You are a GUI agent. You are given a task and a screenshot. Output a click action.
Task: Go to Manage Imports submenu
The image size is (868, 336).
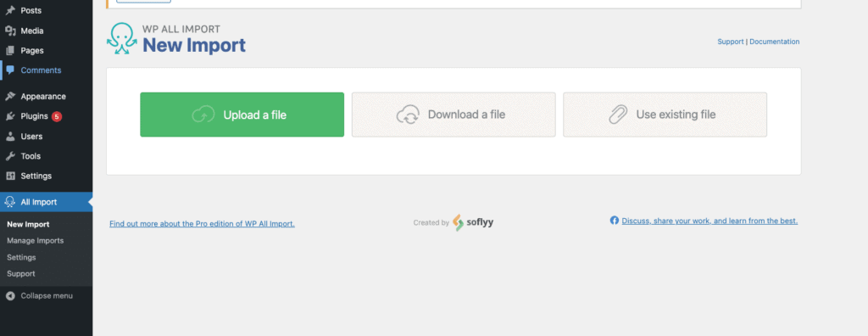(35, 241)
